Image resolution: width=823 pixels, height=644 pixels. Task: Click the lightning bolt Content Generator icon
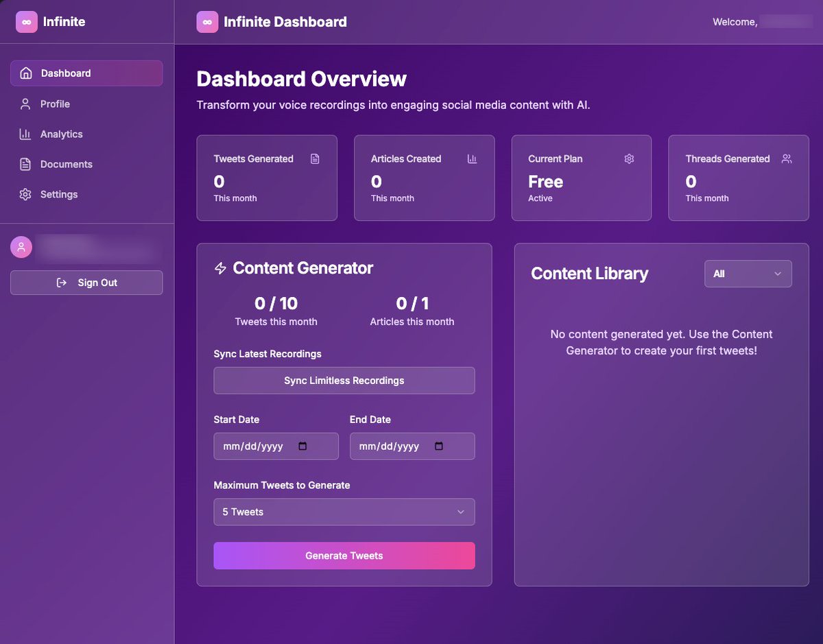pyautogui.click(x=220, y=268)
